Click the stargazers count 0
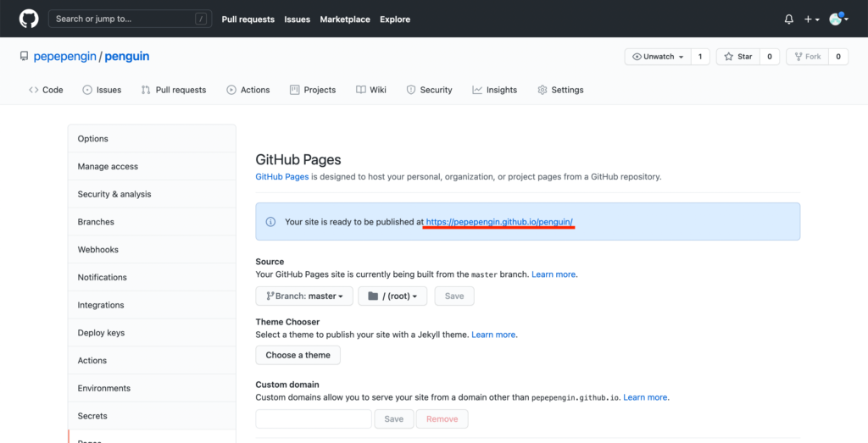868x443 pixels. coord(770,57)
